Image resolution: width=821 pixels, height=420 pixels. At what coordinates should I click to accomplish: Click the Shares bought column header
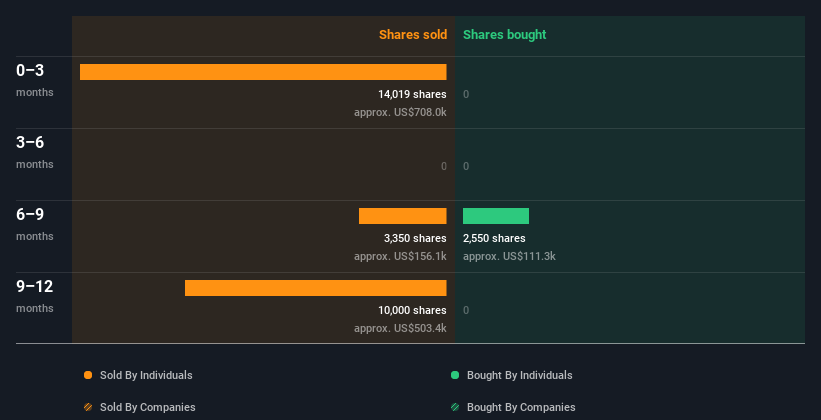504,35
